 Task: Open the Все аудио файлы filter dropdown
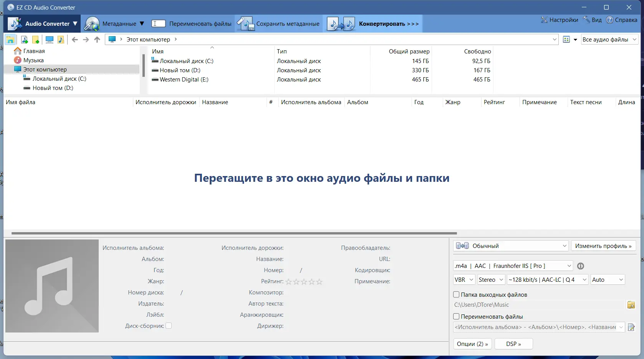coord(609,39)
